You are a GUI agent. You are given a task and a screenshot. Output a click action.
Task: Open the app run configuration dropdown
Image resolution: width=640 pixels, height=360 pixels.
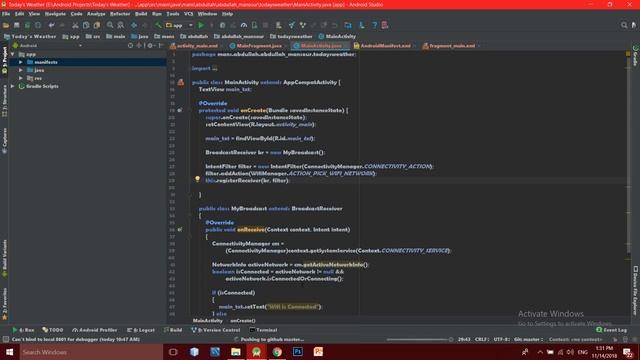(x=179, y=25)
